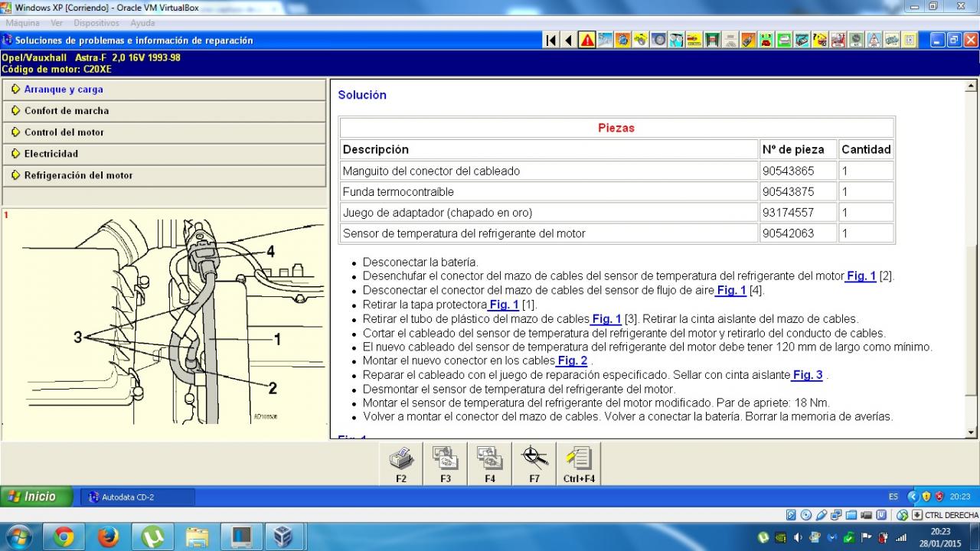This screenshot has height=551, width=980.
Task: Click the red warning triangle toolbar icon
Action: coord(587,41)
